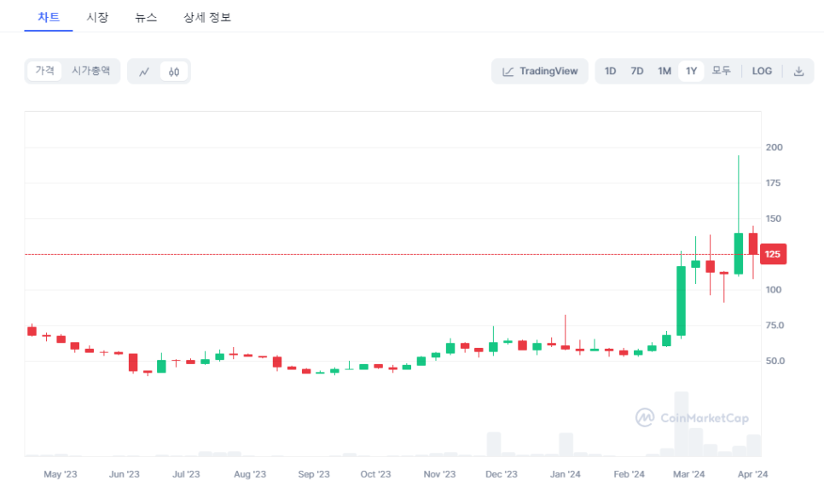Click the red 125 current price label
This screenshot has height=504, width=824.
pyautogui.click(x=773, y=254)
